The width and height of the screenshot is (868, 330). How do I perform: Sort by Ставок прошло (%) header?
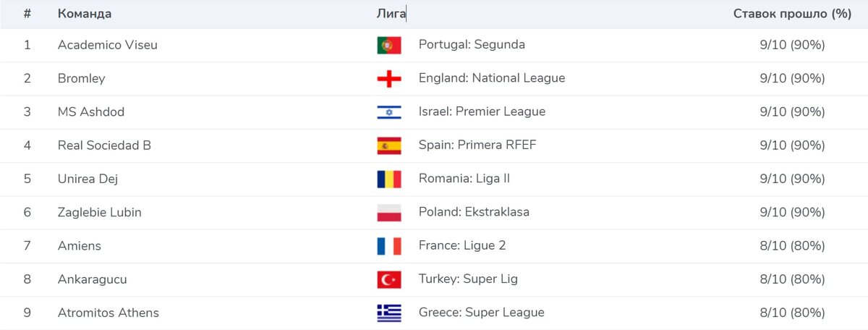(792, 14)
